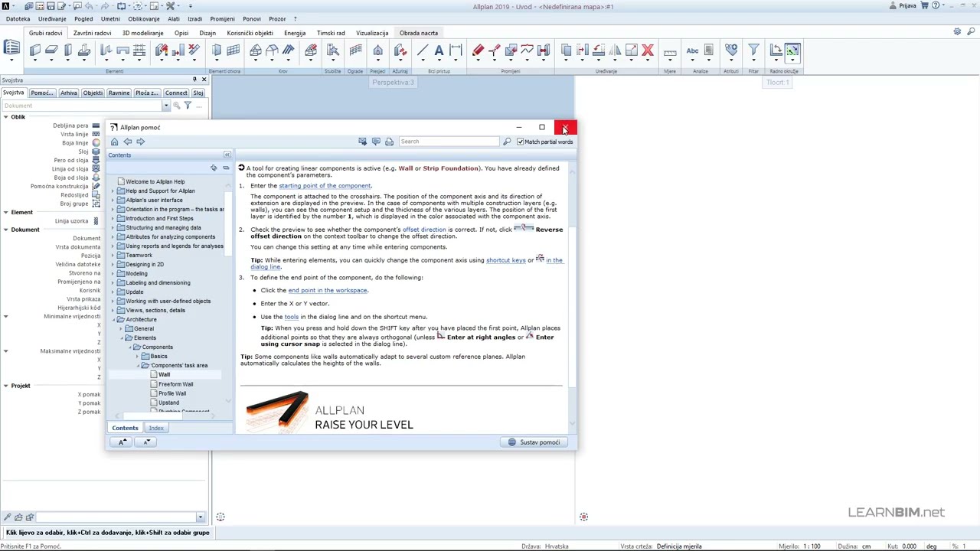Image resolution: width=980 pixels, height=551 pixels.
Task: Open the shopping cart icon in title bar
Action: point(925,5)
